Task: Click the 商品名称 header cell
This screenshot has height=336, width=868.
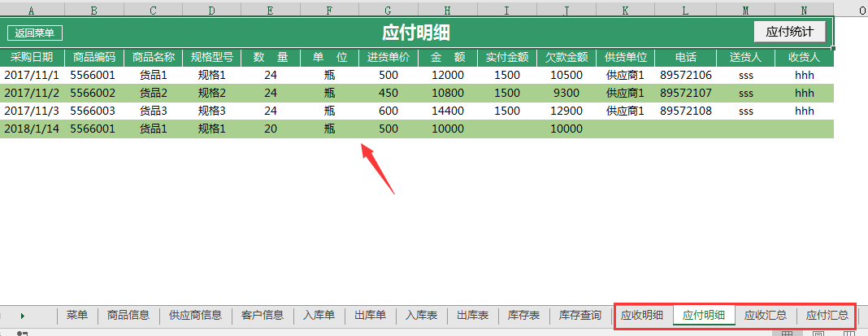Action: point(153,57)
